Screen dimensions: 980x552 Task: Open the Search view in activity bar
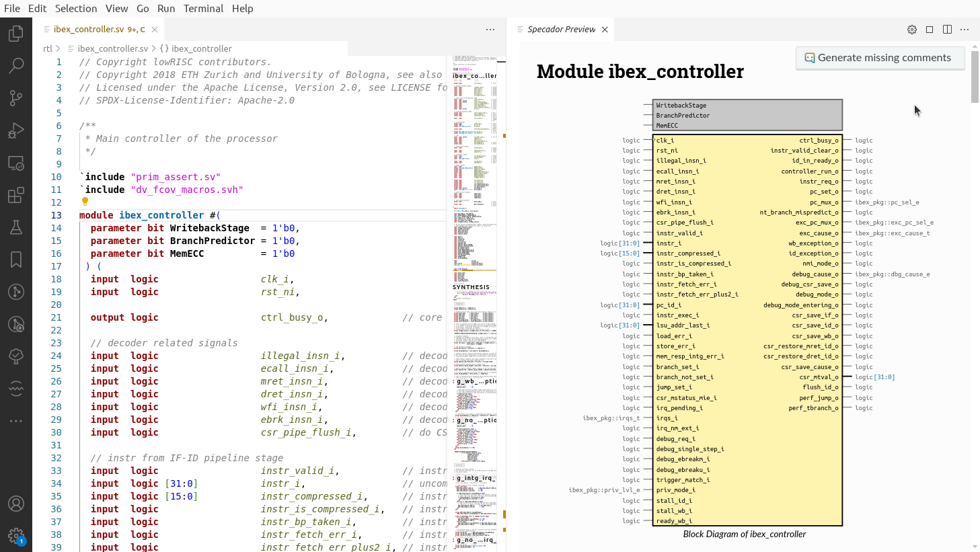click(16, 66)
